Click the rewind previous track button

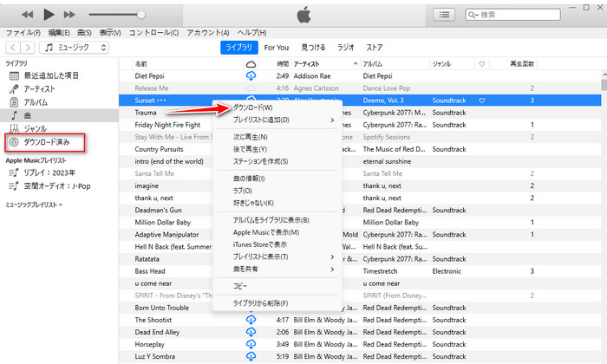point(27,15)
